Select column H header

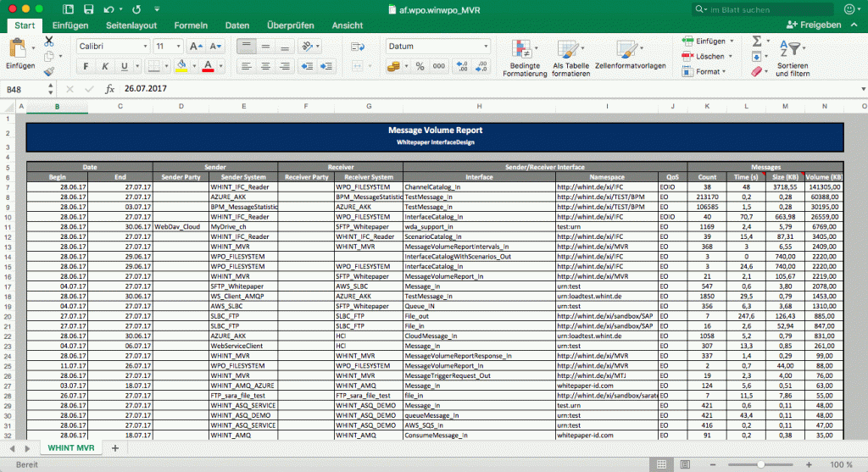[x=480, y=106]
